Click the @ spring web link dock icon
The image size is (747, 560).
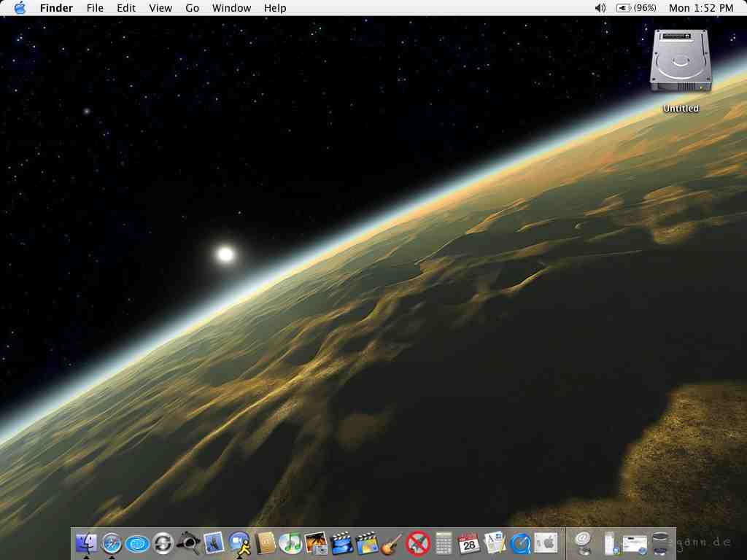click(x=583, y=543)
